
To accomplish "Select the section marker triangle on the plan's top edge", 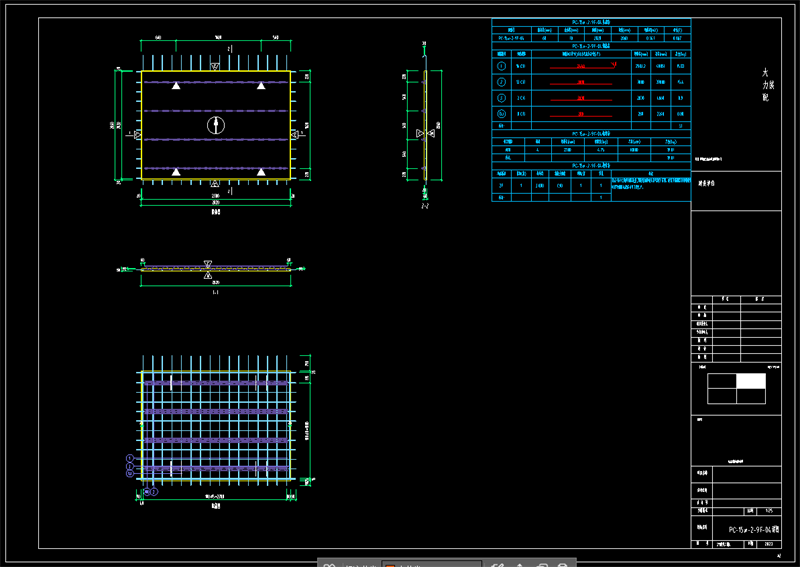I will (x=215, y=67).
